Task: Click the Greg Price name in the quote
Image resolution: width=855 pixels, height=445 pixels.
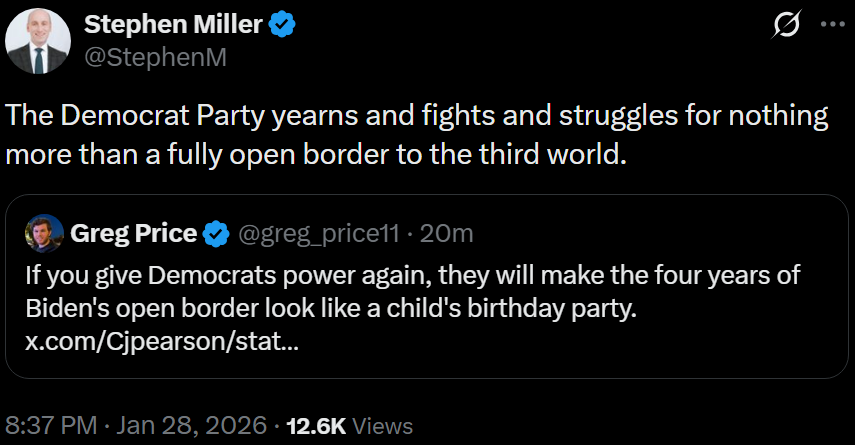Action: tap(133, 234)
